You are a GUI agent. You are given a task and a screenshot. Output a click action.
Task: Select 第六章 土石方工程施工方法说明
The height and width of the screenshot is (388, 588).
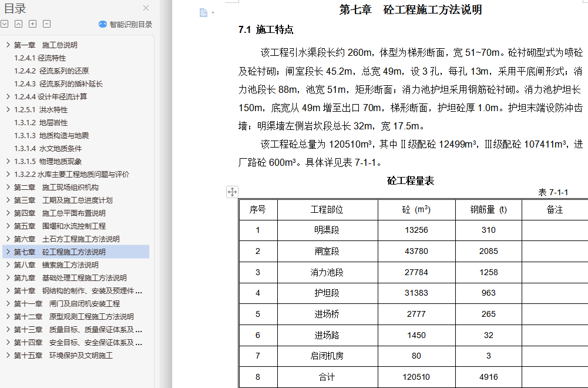tap(67, 239)
